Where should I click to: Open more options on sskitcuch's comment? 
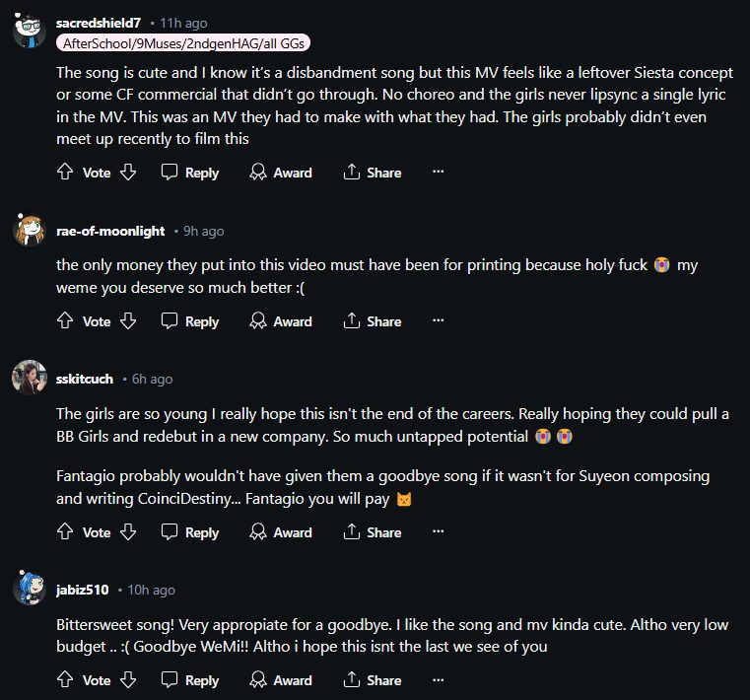click(439, 531)
